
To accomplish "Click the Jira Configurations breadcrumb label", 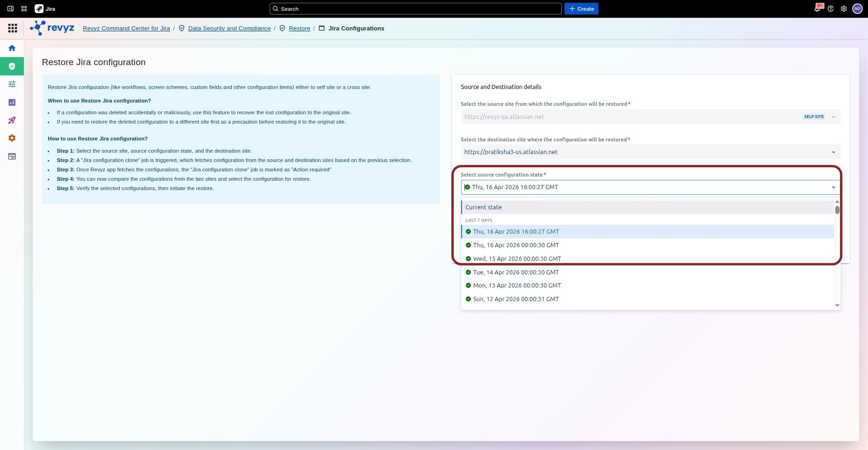I will coord(356,28).
